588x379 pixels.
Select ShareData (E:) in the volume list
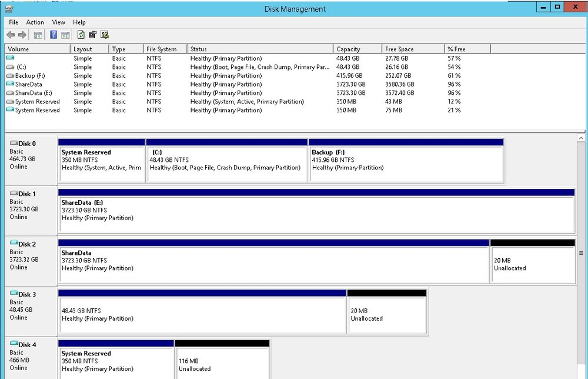point(248,92)
